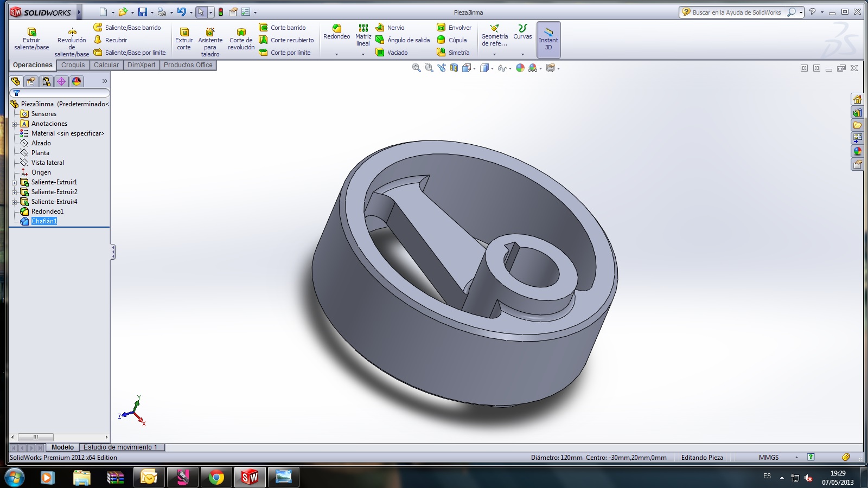
Task: Click the Rebuild traffic light icon
Action: point(221,12)
